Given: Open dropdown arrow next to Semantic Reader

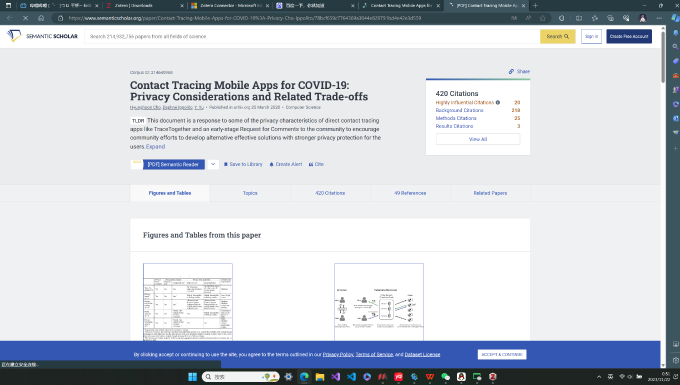Looking at the screenshot, I should coord(213,164).
